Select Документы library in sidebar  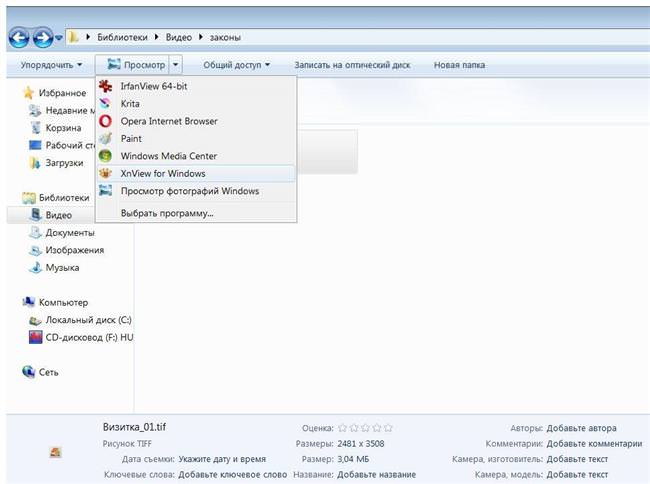point(70,232)
